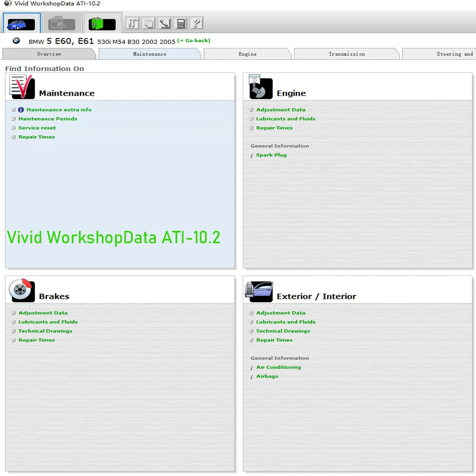
Task: Open the green book catalog button
Action: (x=102, y=23)
